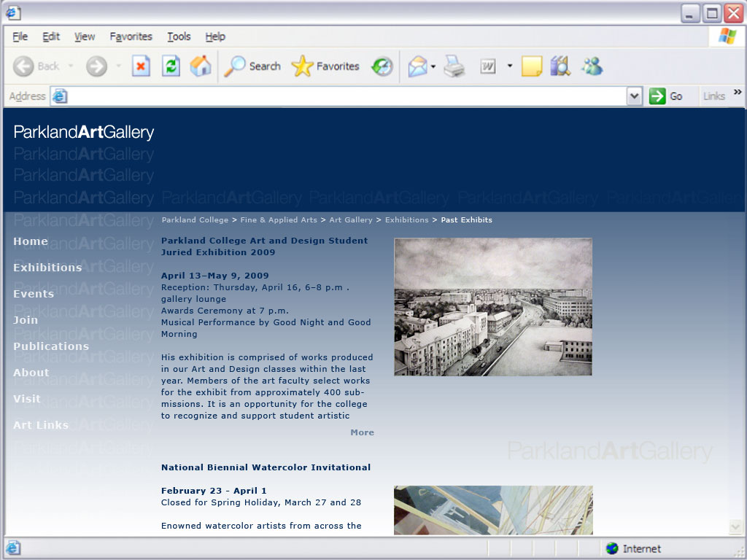The width and height of the screenshot is (747, 560).
Task: Click the ParklandArtGallery header logo
Action: tap(84, 132)
